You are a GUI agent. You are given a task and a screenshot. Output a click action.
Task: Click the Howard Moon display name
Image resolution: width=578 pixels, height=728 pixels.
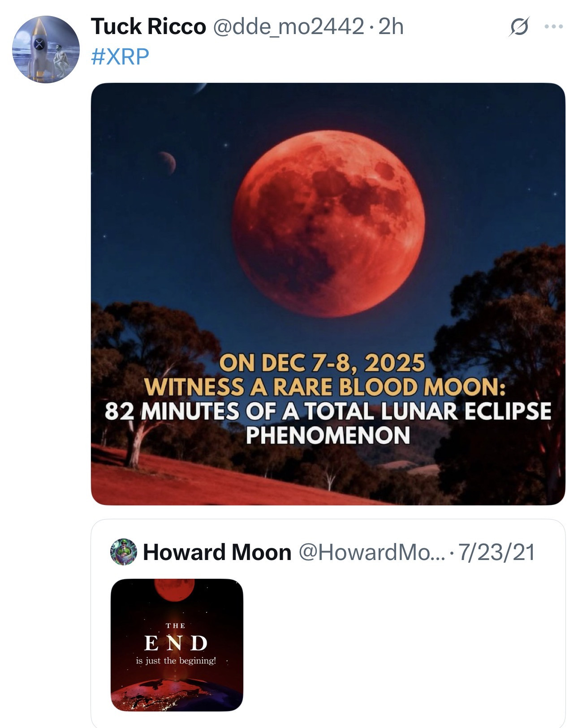click(217, 552)
